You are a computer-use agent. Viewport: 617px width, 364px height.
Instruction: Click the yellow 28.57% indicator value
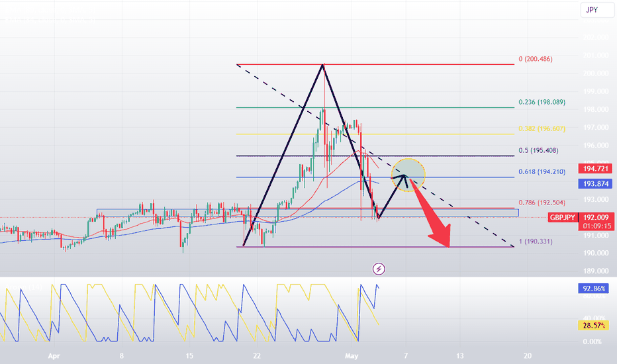tap(594, 326)
